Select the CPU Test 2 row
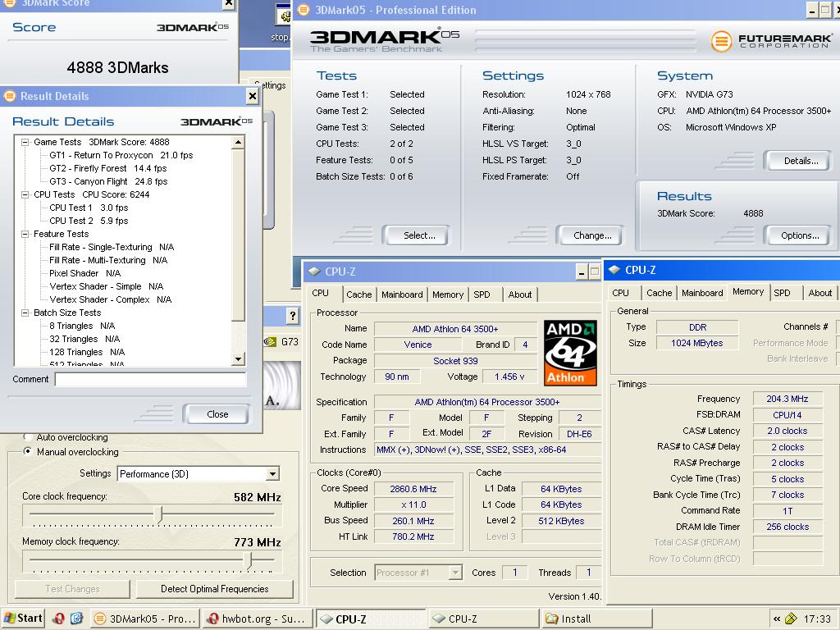 point(89,221)
